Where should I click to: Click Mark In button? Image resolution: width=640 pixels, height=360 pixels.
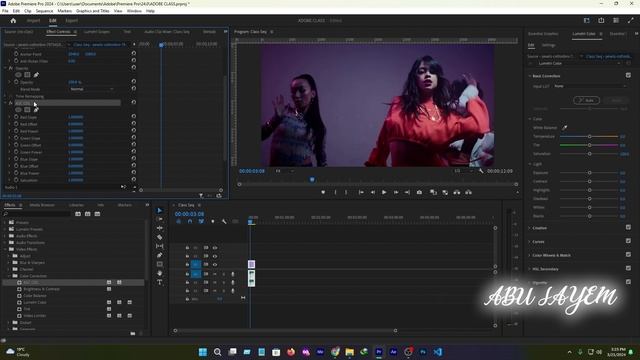(336, 192)
